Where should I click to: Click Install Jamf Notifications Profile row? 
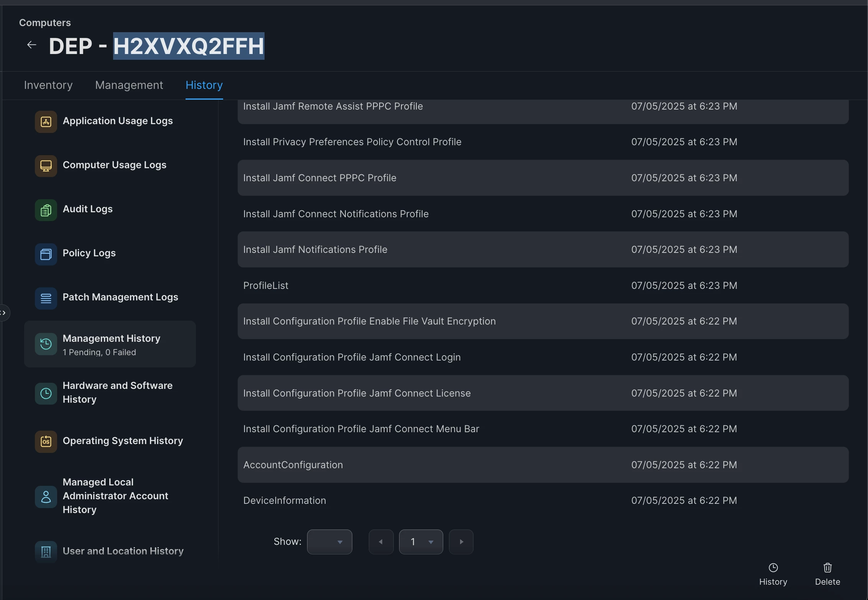543,250
